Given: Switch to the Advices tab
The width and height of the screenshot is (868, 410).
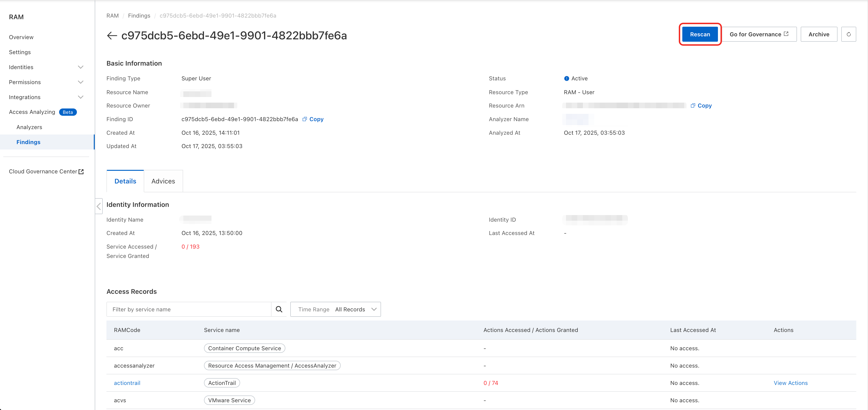Looking at the screenshot, I should point(163,181).
